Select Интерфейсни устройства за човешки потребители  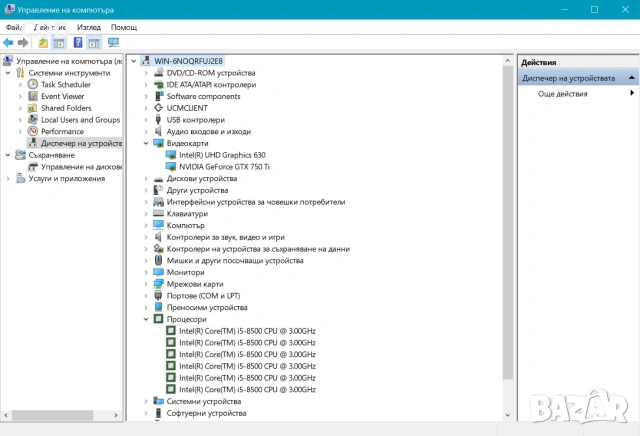[x=256, y=202]
